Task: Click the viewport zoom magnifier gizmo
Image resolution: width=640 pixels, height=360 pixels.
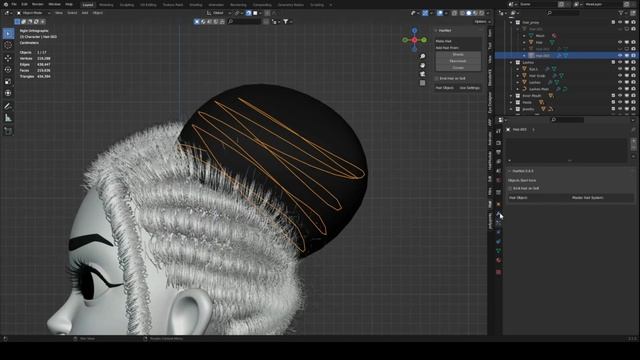Action: coord(422,56)
